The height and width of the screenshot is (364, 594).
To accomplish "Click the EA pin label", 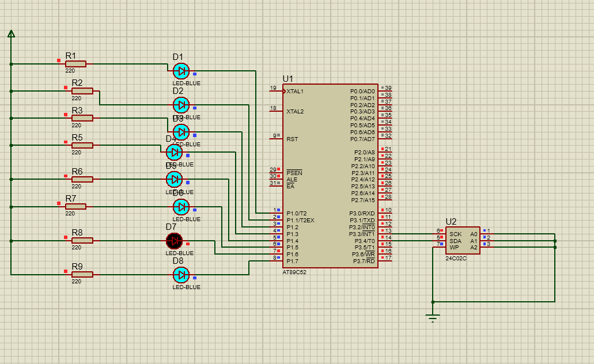I will coord(290,187).
